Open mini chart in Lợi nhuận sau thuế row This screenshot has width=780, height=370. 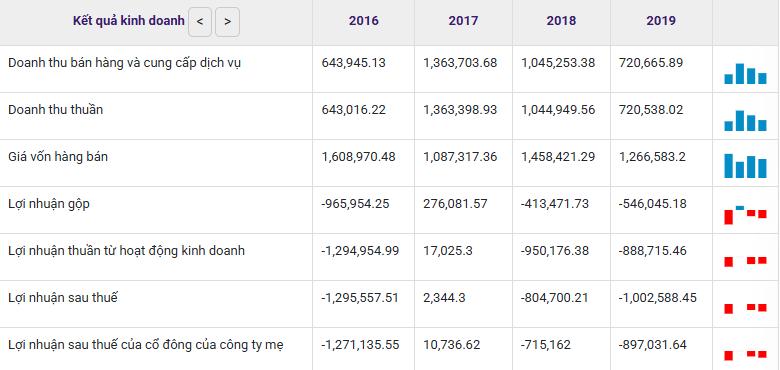click(745, 308)
